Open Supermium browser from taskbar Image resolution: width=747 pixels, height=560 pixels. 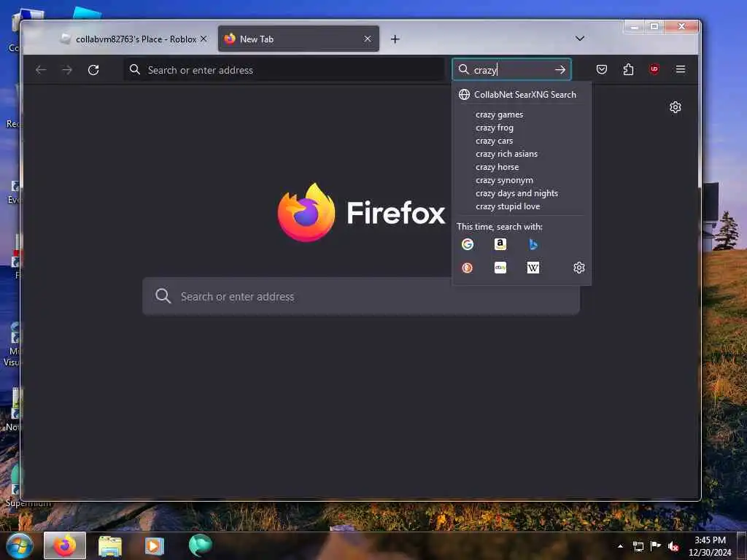pyautogui.click(x=200, y=545)
